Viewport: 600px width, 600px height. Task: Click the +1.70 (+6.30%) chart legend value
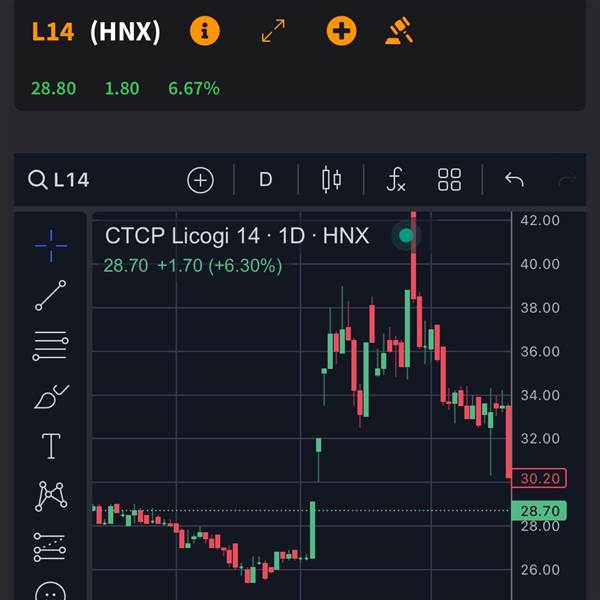coord(220,266)
